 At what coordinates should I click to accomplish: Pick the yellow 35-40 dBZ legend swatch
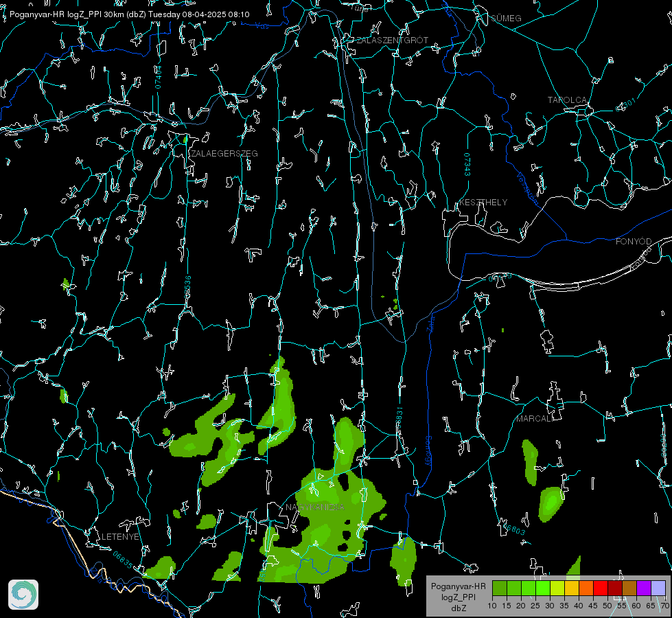pos(572,588)
